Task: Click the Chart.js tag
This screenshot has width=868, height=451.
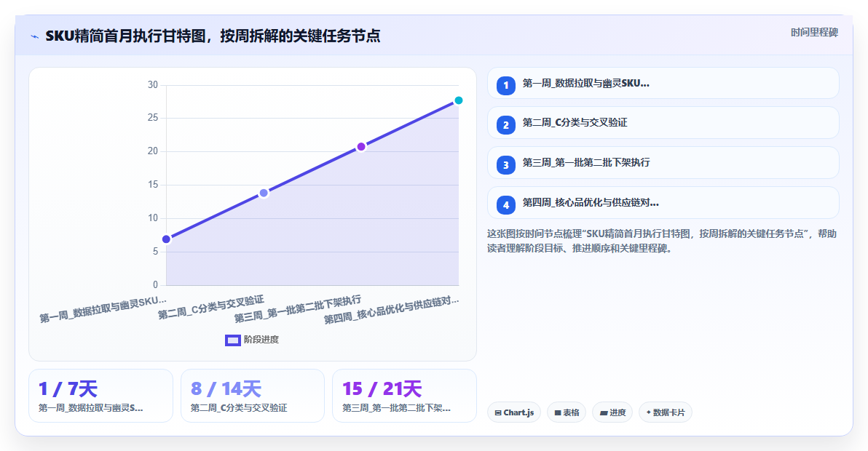Action: 513,412
